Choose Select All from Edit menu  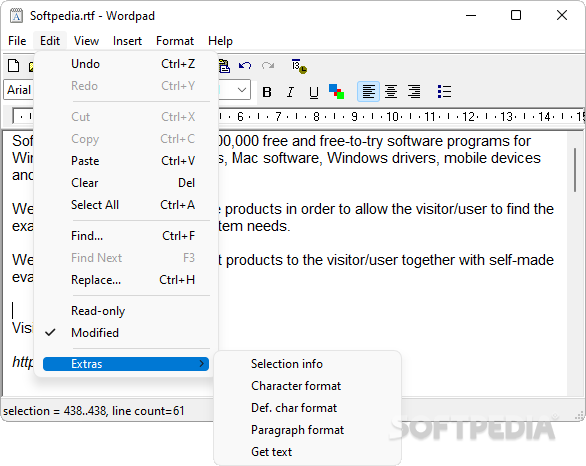(x=126, y=205)
